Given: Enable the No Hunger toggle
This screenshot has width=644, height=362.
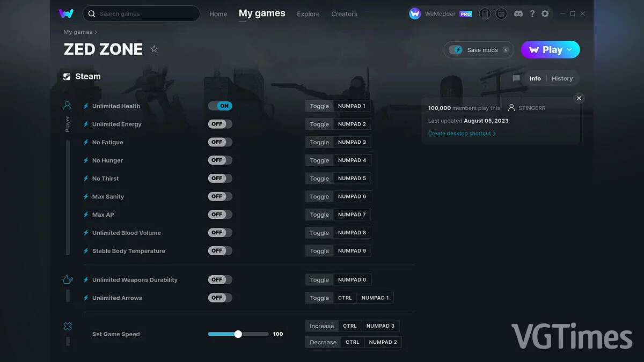Looking at the screenshot, I should pyautogui.click(x=220, y=160).
